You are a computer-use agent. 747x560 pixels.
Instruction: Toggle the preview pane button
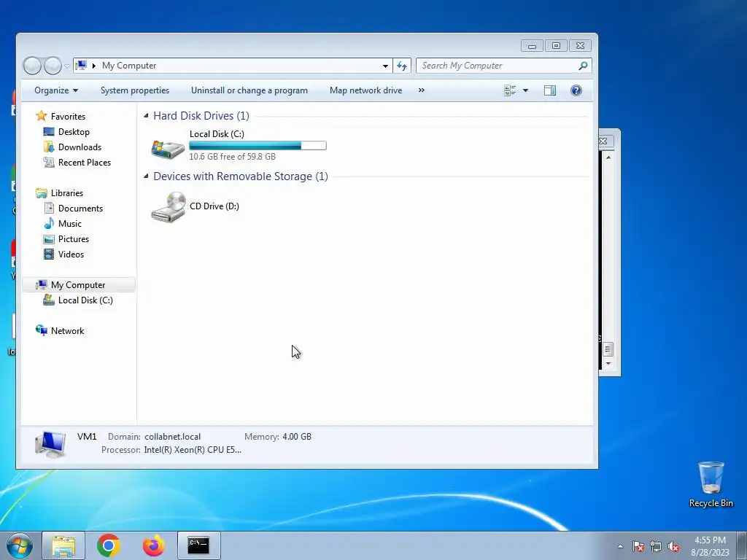pos(550,90)
